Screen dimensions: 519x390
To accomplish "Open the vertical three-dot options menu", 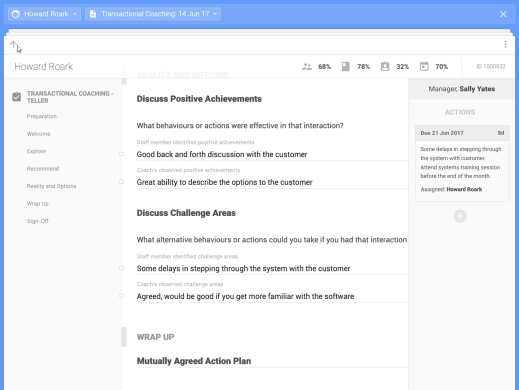I will tap(505, 44).
